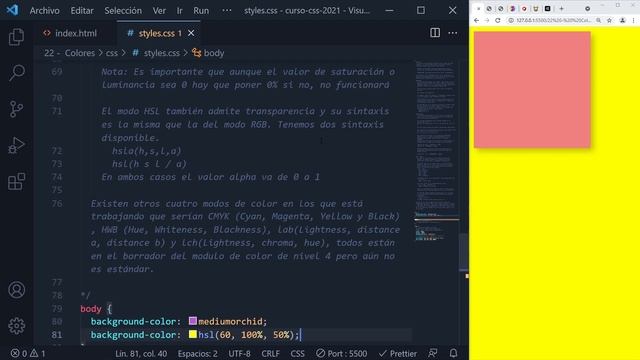Open the Search view in activity bar
The image size is (640, 360).
pyautogui.click(x=16, y=73)
